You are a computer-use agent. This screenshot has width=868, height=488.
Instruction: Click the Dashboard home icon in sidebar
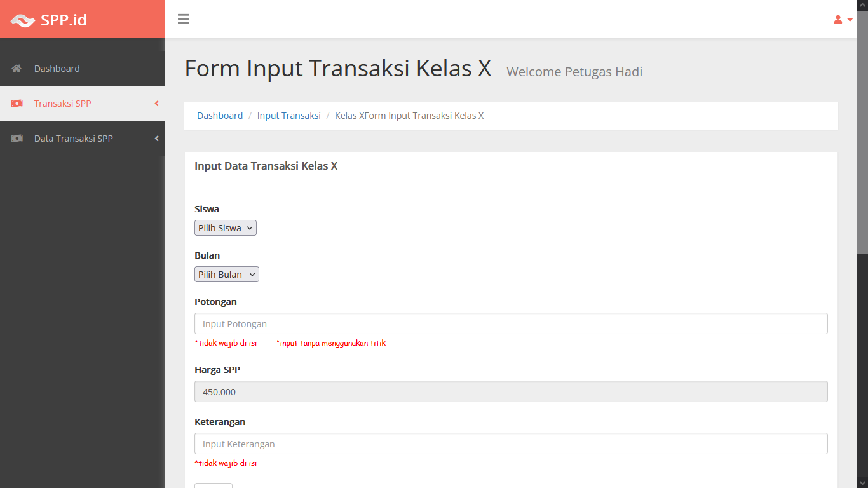pyautogui.click(x=17, y=69)
